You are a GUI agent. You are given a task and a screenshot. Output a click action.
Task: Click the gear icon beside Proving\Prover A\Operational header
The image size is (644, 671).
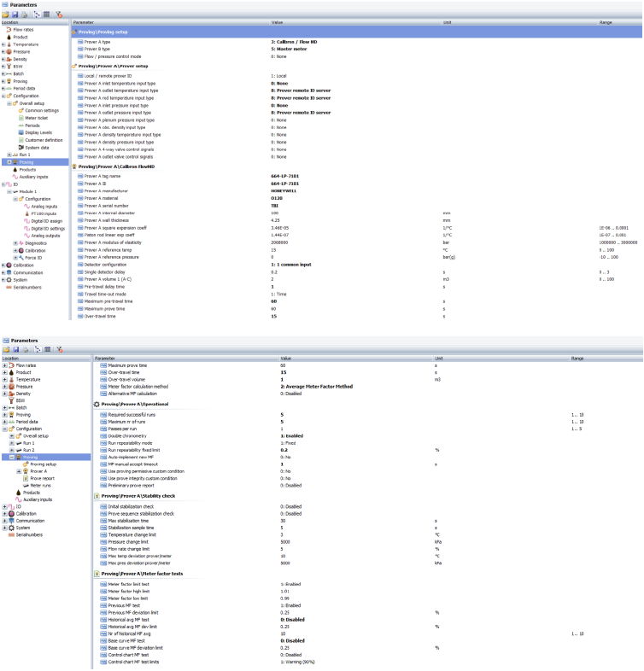tap(97, 404)
